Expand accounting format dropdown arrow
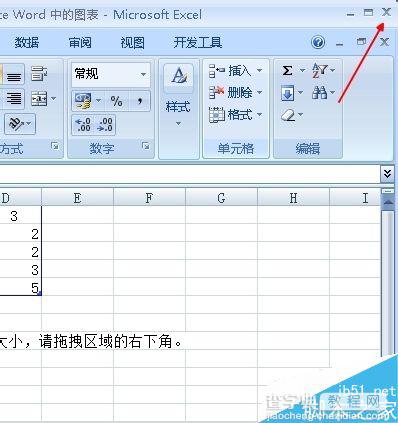Screen dimensions: 398x423 tap(98, 101)
